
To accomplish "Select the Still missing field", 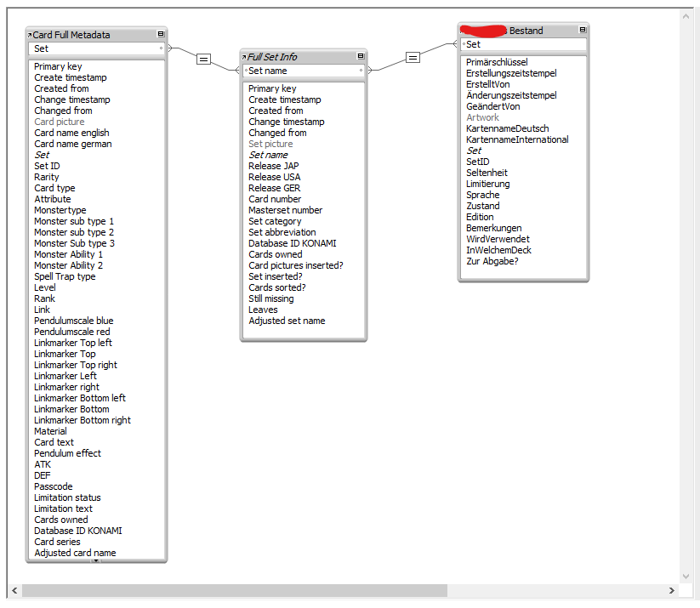I will [x=271, y=298].
